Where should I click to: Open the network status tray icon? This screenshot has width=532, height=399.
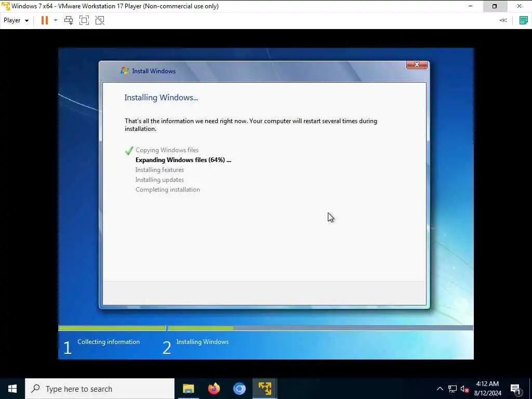(453, 389)
